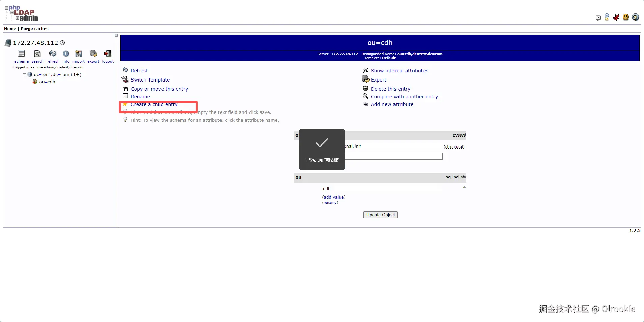Select dc=test,dc=com (1+) in the tree
This screenshot has width=644, height=322.
(58, 75)
